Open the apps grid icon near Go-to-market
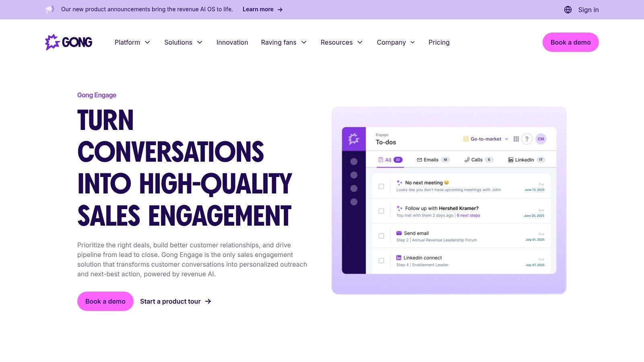 coord(516,139)
